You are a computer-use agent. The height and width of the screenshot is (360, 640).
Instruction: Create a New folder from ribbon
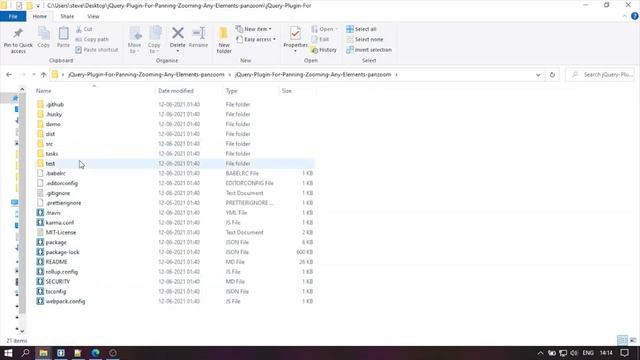pyautogui.click(x=224, y=40)
